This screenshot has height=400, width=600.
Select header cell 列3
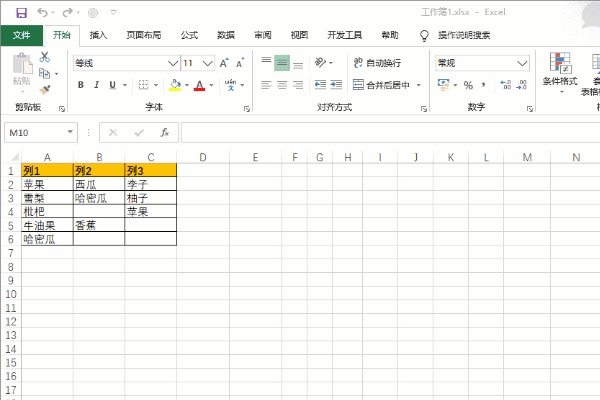click(150, 170)
